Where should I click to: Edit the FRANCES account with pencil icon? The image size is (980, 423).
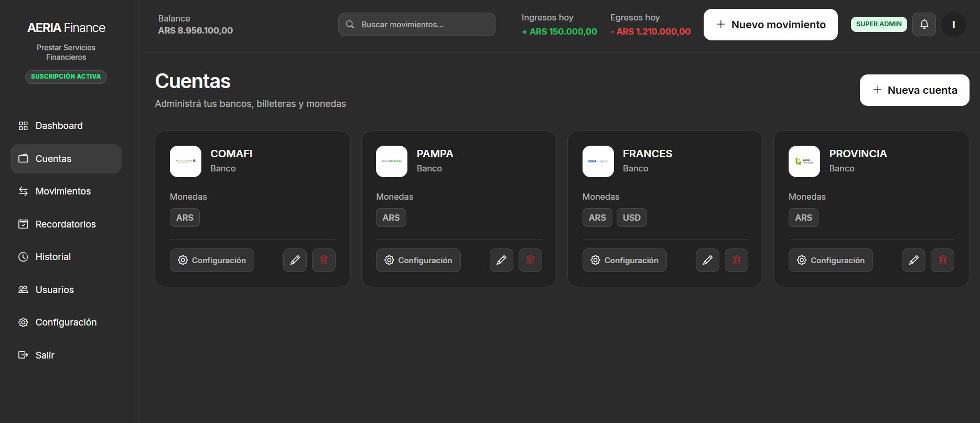[707, 260]
